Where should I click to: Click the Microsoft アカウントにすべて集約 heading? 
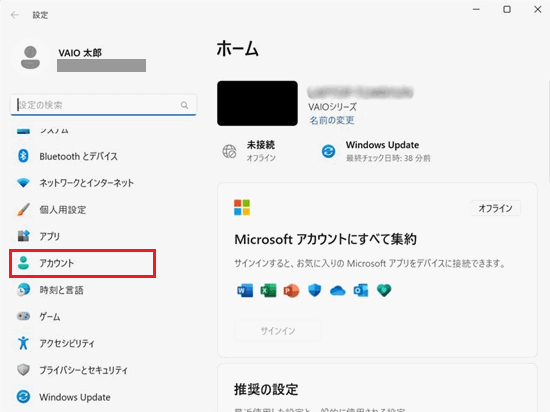pyautogui.click(x=326, y=239)
